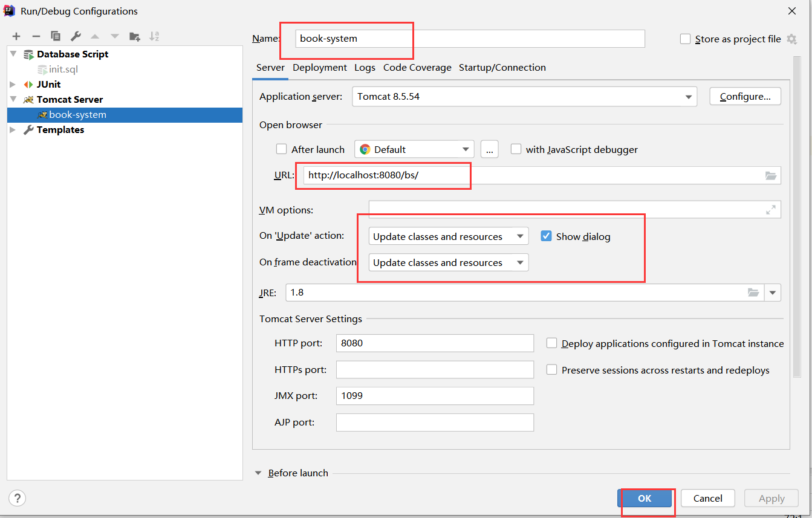Add a new configuration with plus icon
The height and width of the screenshot is (518, 812).
[16, 36]
